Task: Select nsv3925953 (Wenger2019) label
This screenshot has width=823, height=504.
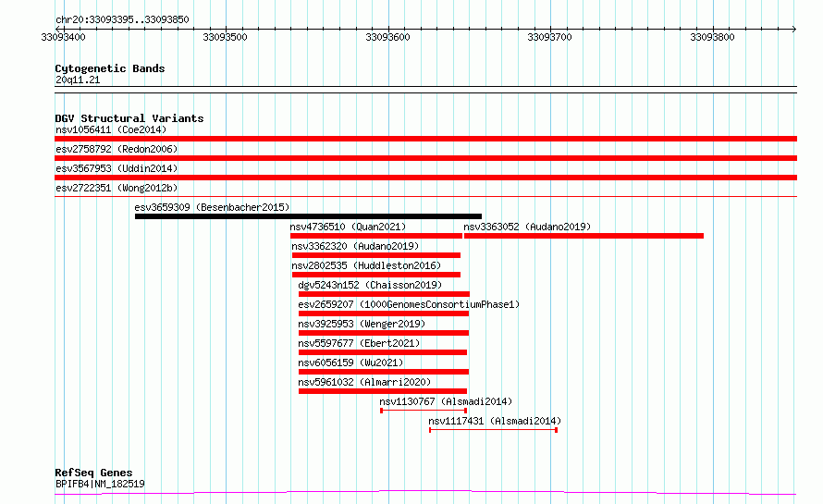Action: coord(362,324)
